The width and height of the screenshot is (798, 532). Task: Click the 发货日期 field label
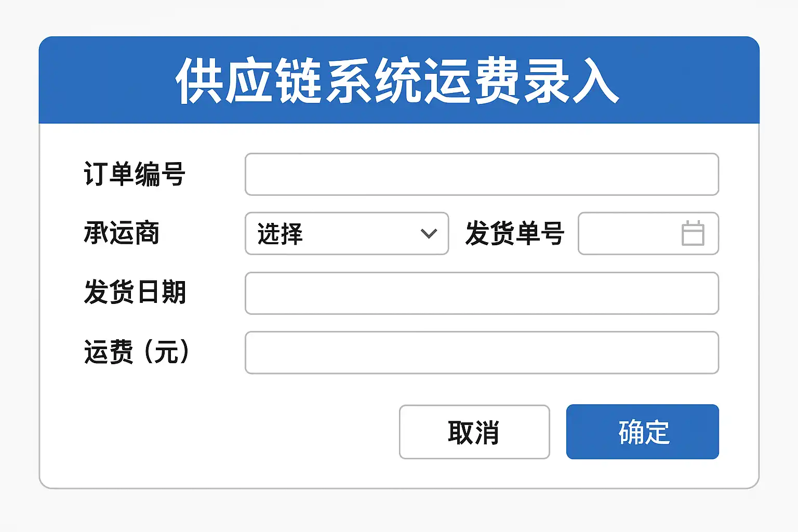tap(135, 292)
